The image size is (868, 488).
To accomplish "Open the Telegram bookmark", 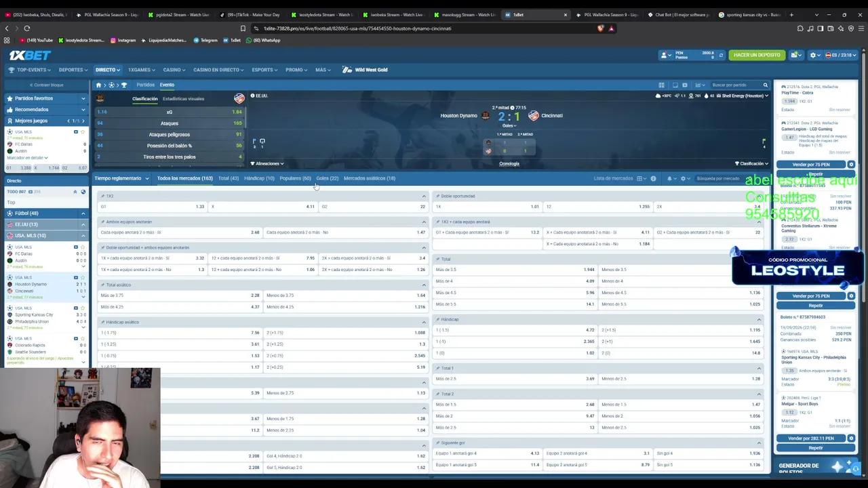I will (x=205, y=40).
